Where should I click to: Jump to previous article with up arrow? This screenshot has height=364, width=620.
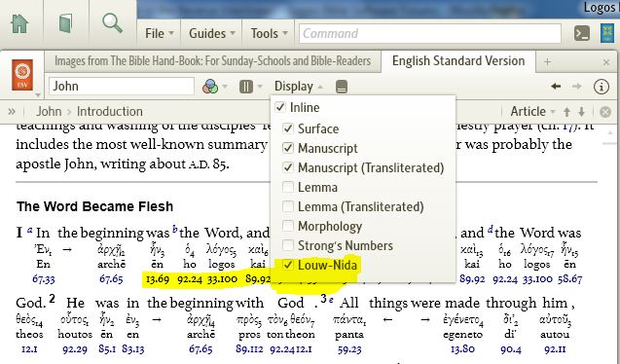point(566,112)
